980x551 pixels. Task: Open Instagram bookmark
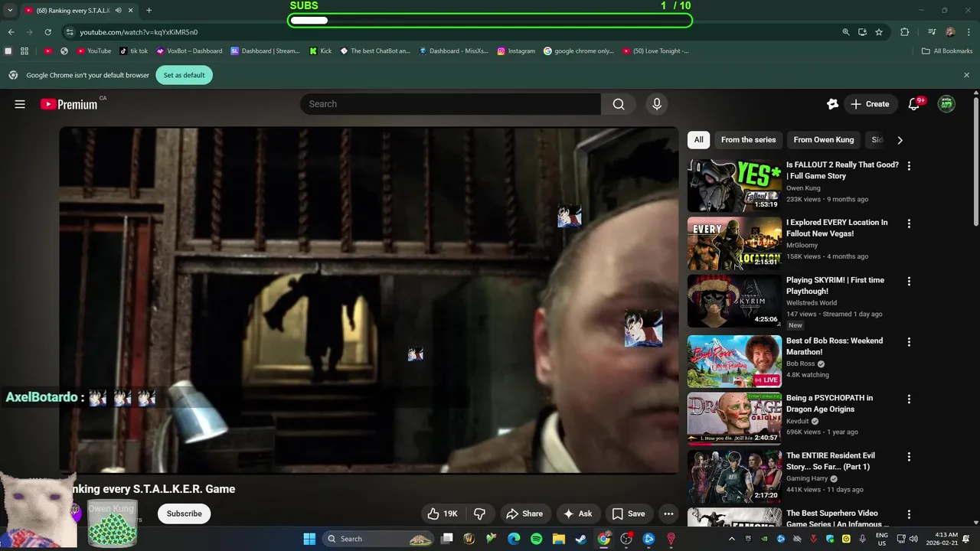click(x=516, y=51)
